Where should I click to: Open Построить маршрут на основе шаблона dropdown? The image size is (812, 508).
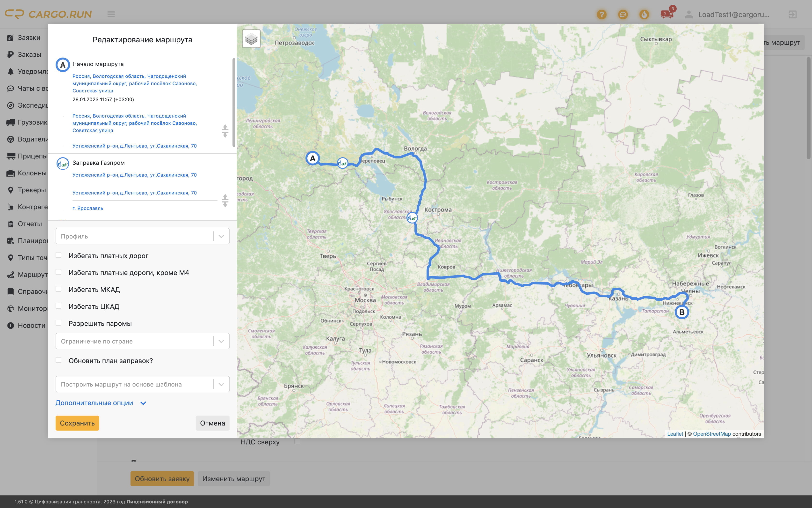[x=142, y=384]
